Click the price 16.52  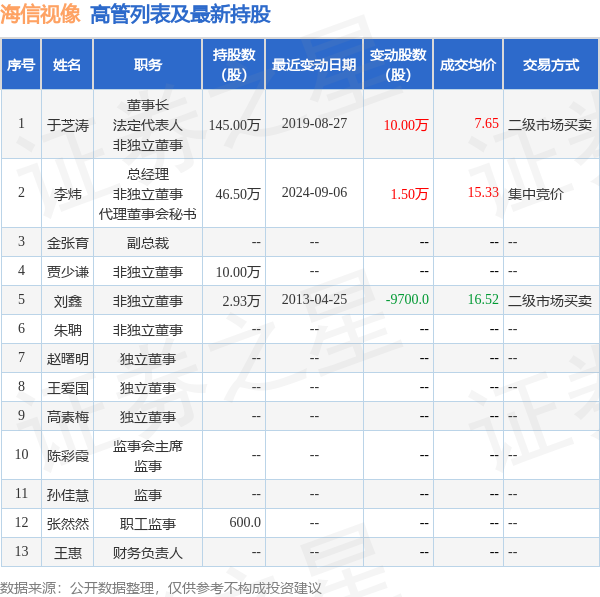point(483,299)
